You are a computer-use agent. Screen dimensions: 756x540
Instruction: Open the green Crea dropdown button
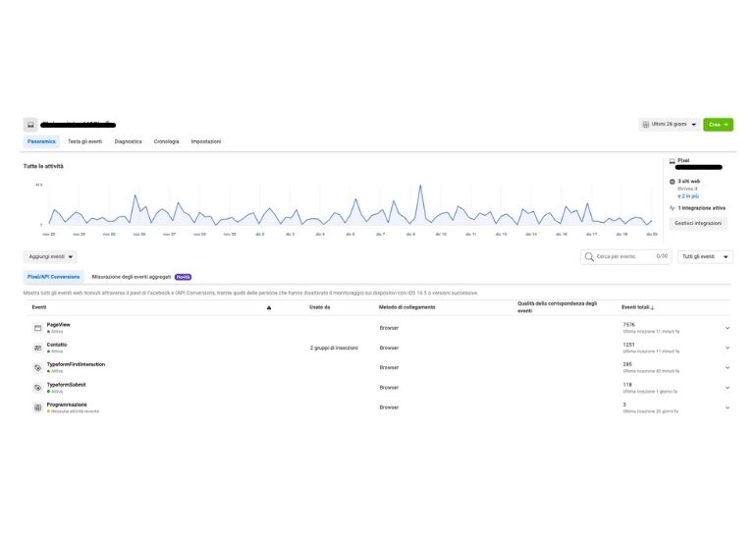718,125
